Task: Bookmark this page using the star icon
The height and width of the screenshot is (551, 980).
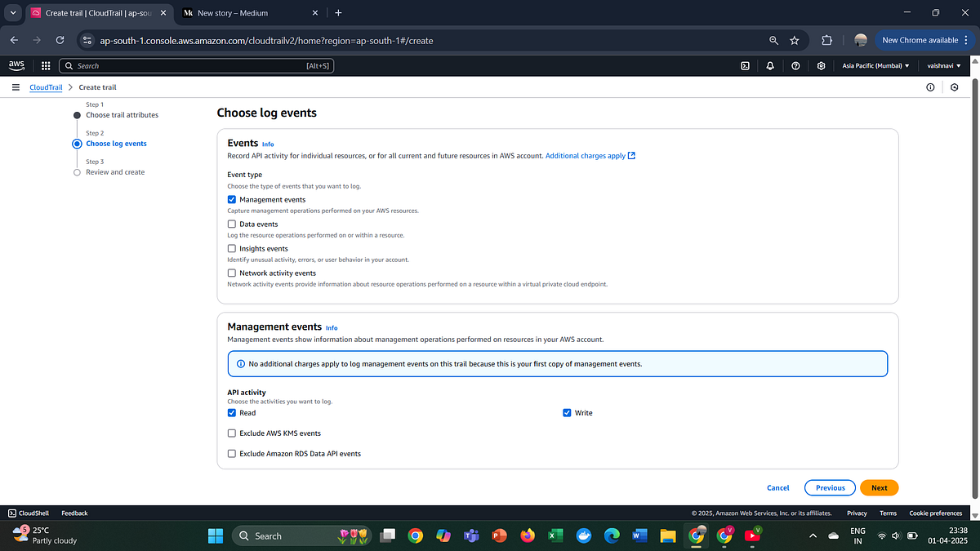Action: [x=793, y=39]
